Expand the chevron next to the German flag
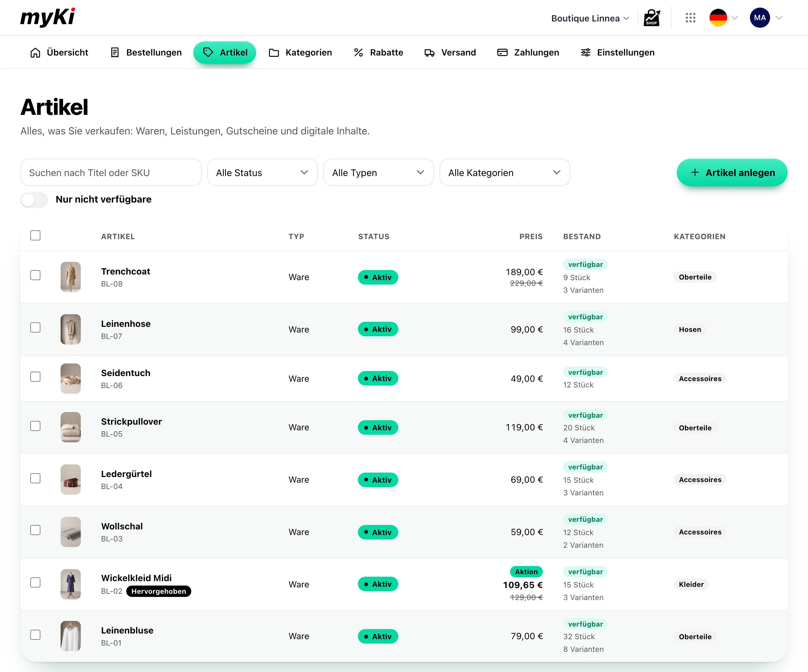This screenshot has height=672, width=808. tap(735, 18)
